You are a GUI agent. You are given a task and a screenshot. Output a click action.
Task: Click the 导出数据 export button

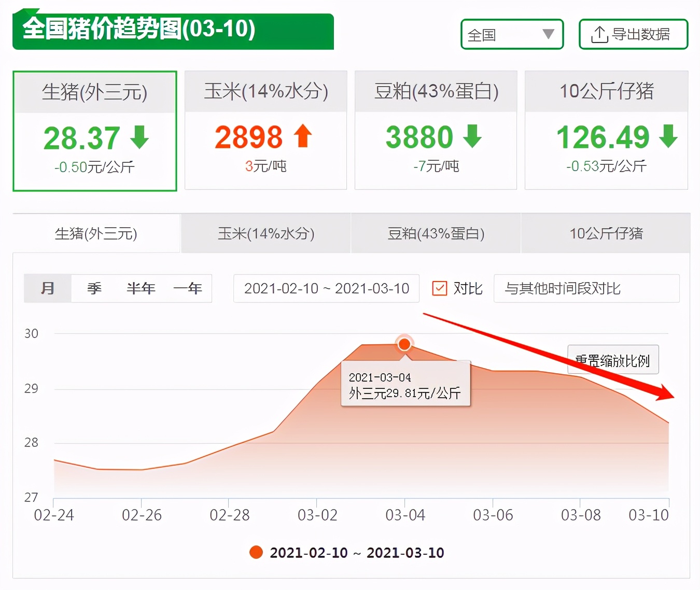[633, 34]
